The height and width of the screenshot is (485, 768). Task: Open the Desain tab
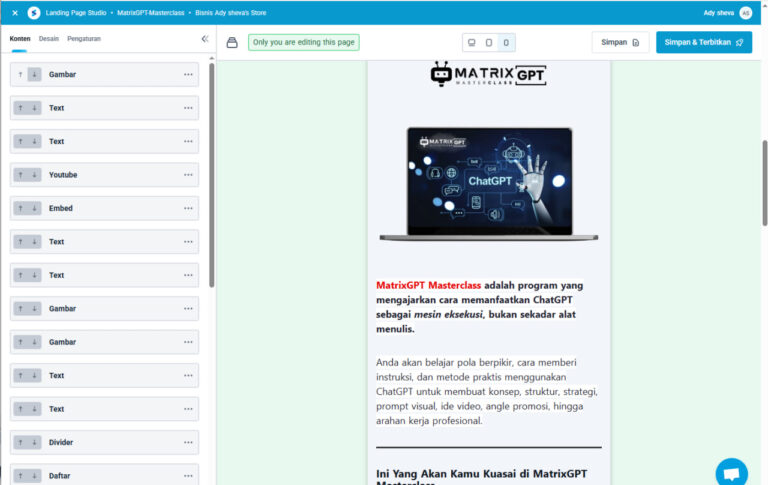[x=49, y=39]
